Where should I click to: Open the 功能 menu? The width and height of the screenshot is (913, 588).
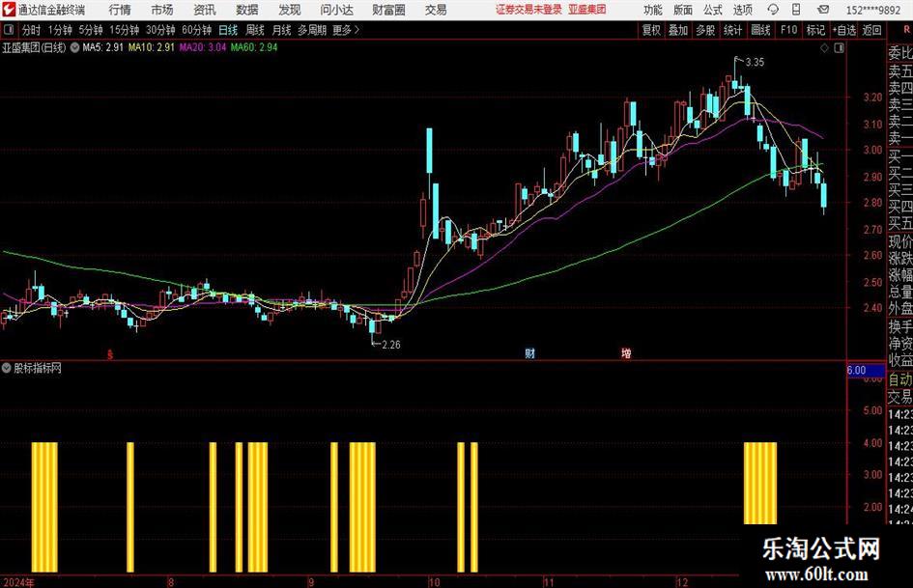pyautogui.click(x=653, y=10)
